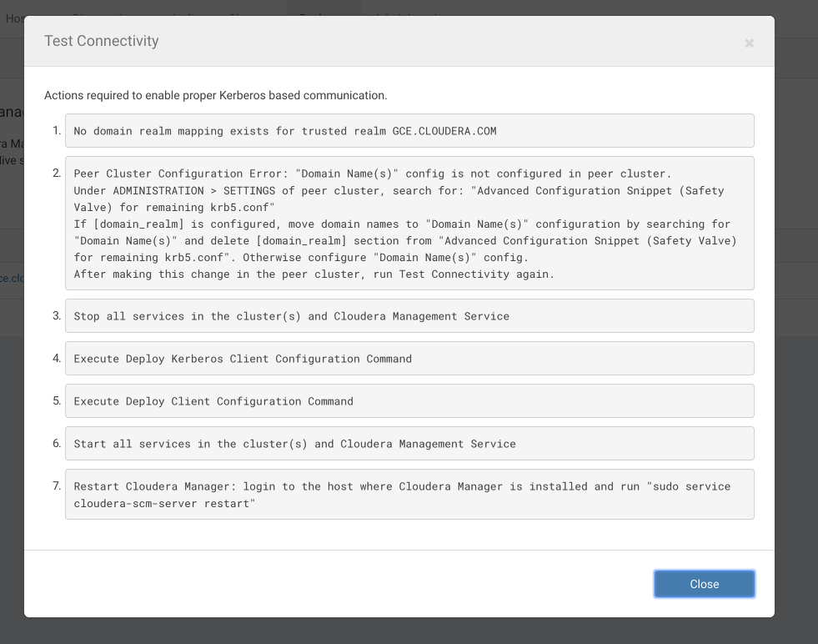The width and height of the screenshot is (818, 644).
Task: Click list number 2 beside the peer cluster step
Action: tap(57, 174)
